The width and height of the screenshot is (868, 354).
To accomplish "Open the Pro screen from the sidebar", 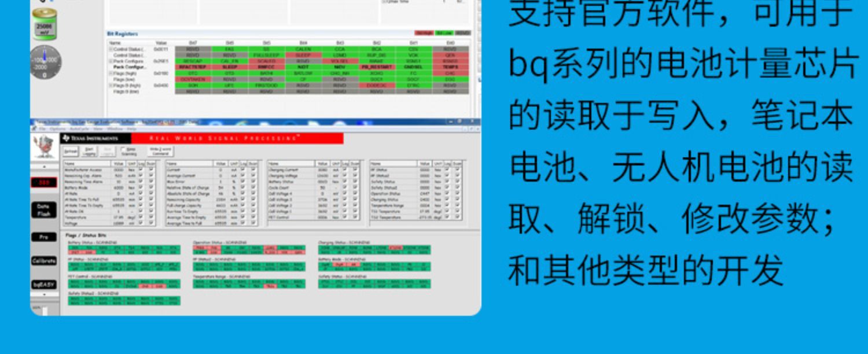I will (44, 237).
